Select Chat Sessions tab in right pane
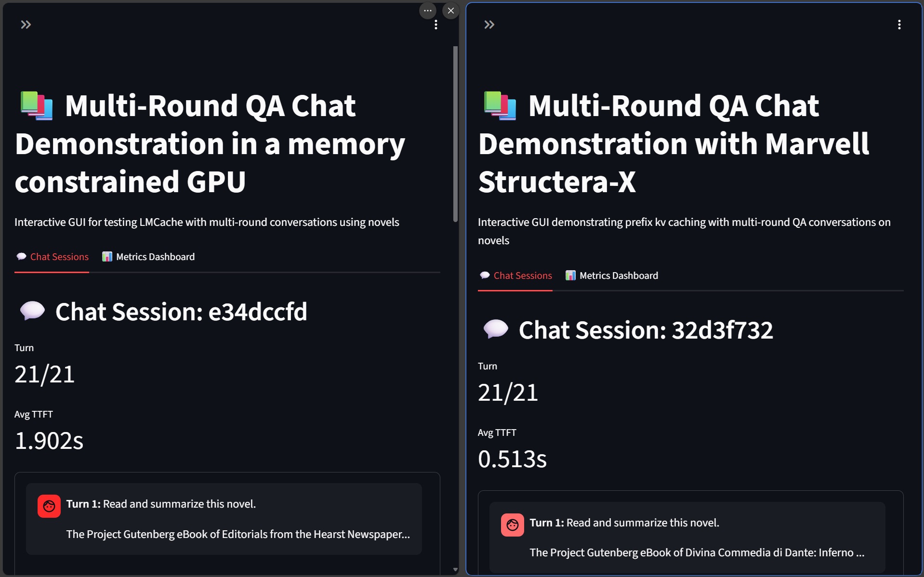 [515, 275]
